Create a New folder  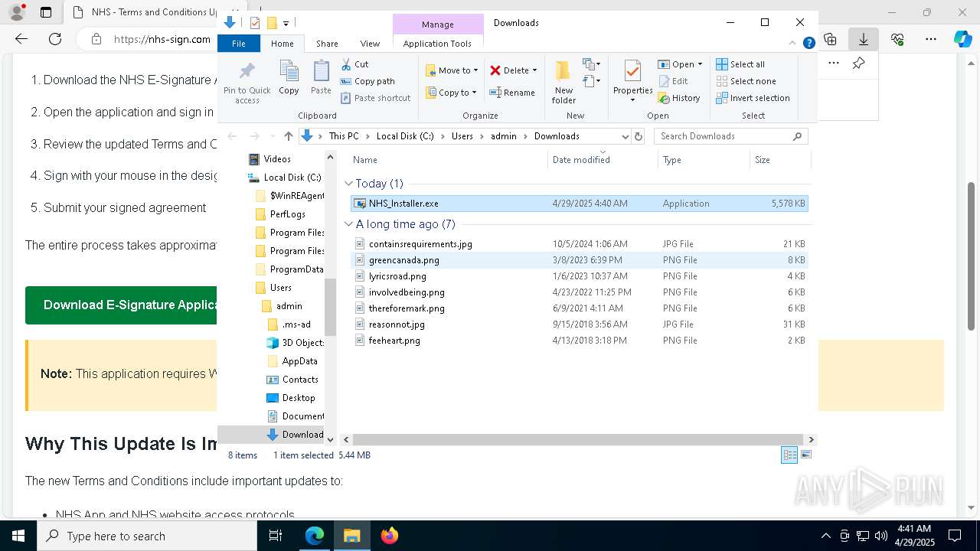pyautogui.click(x=563, y=82)
